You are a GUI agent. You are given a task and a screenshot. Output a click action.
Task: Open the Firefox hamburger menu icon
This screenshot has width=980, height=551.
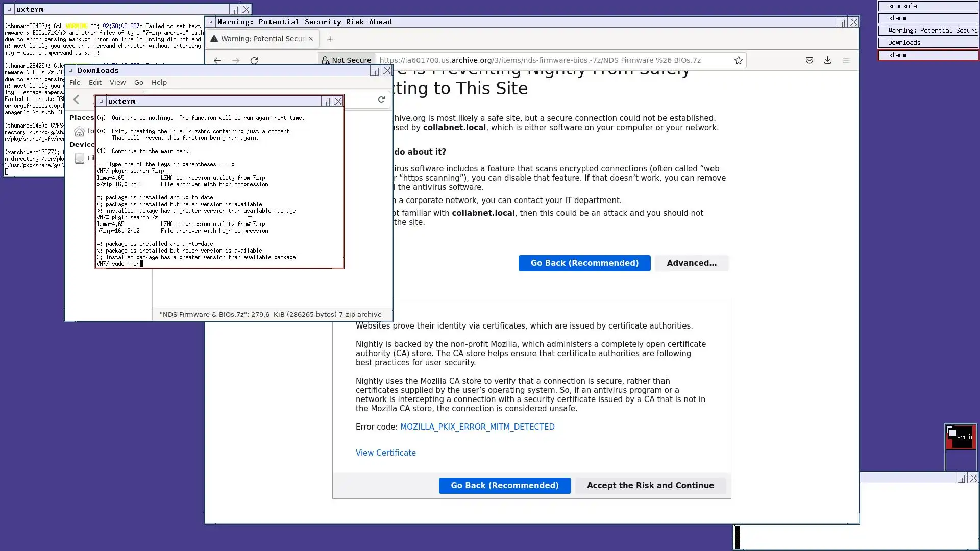tap(846, 60)
